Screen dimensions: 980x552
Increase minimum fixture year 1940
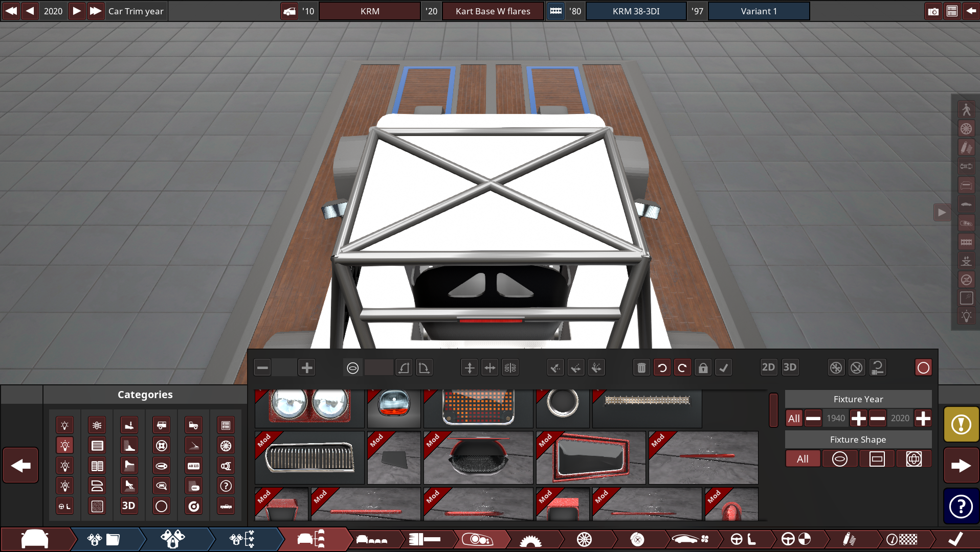858,418
